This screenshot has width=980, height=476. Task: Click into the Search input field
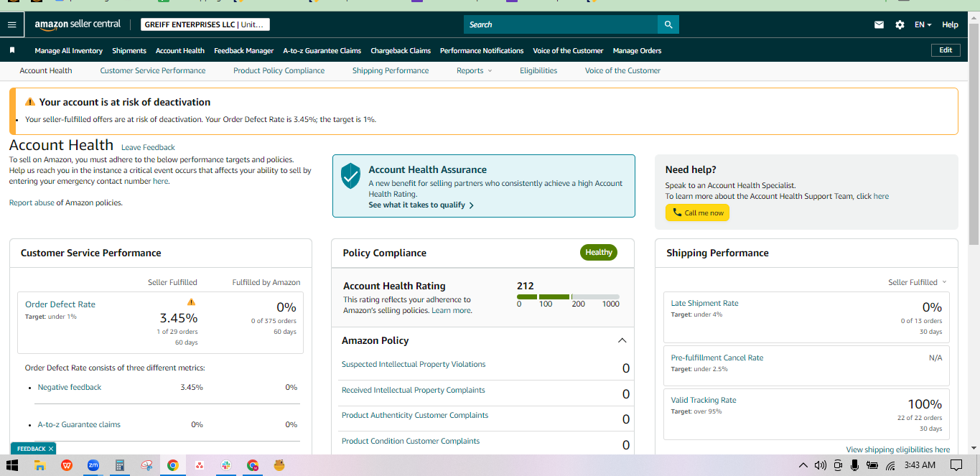tap(561, 24)
